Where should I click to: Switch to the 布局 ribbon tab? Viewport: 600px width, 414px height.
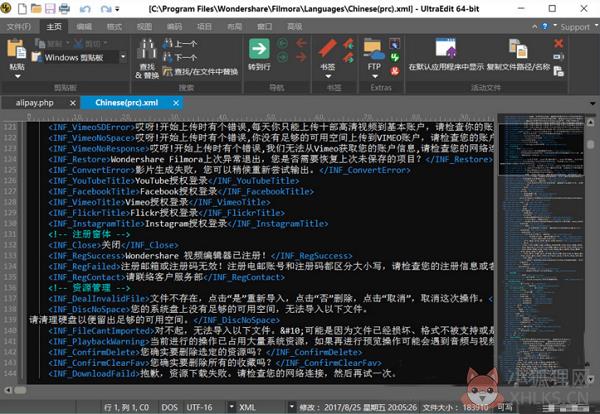234,26
